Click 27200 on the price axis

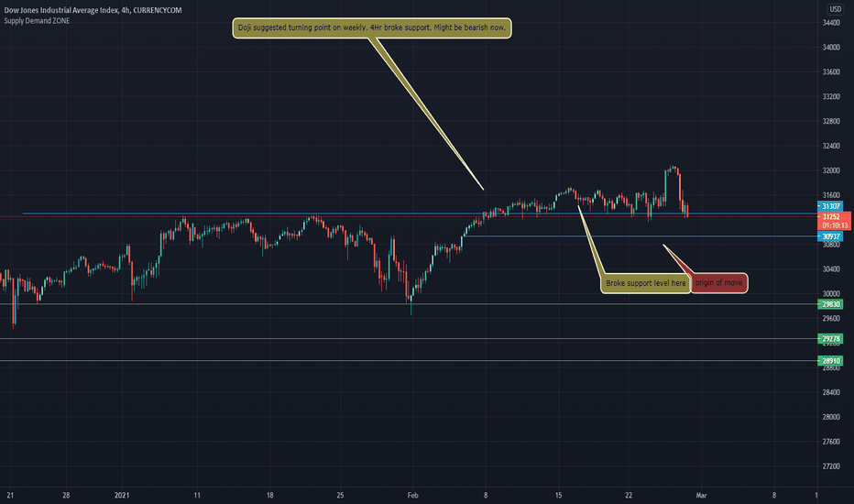coord(830,466)
